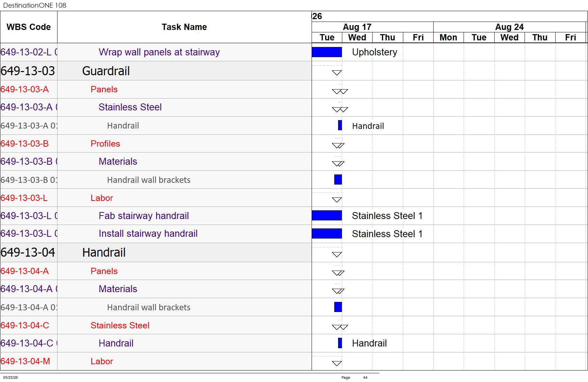
Task: Select the Gantt bar in row 649-13-03-A 01
Action: pyautogui.click(x=340, y=125)
